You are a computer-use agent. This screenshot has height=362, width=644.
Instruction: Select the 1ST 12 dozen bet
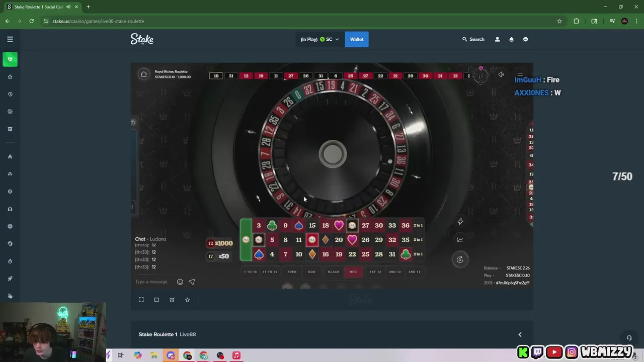[x=375, y=272]
